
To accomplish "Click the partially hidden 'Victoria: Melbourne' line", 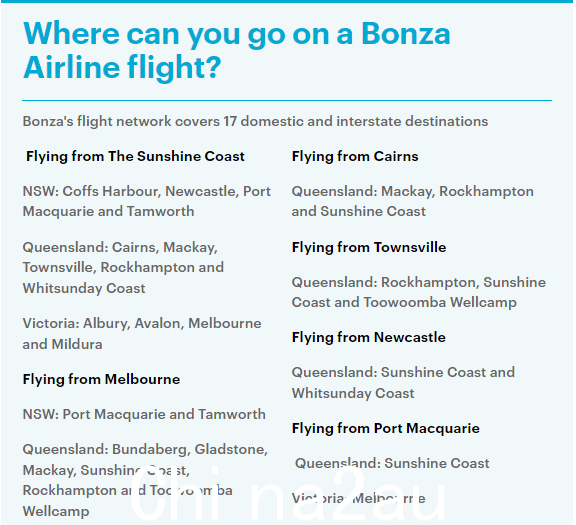I will 359,499.
